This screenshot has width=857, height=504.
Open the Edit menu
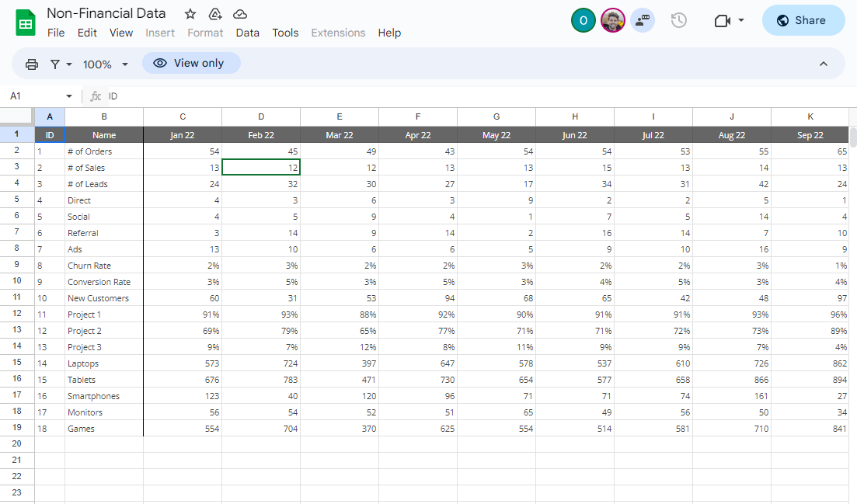pyautogui.click(x=87, y=33)
